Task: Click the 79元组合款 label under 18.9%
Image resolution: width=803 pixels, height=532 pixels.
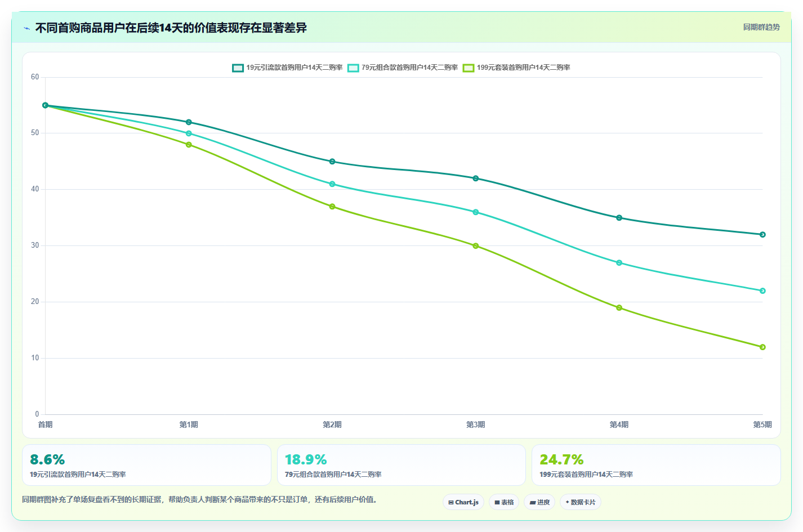Action: coord(333,475)
